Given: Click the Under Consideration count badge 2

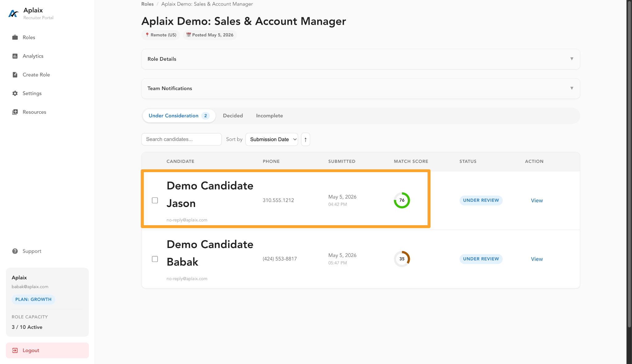Looking at the screenshot, I should pyautogui.click(x=206, y=116).
